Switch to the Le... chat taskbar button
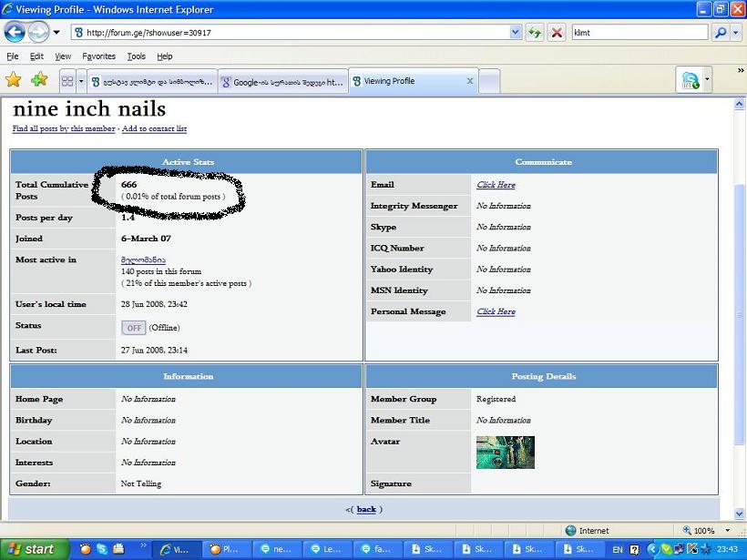The height and width of the screenshot is (560, 747). [x=326, y=549]
